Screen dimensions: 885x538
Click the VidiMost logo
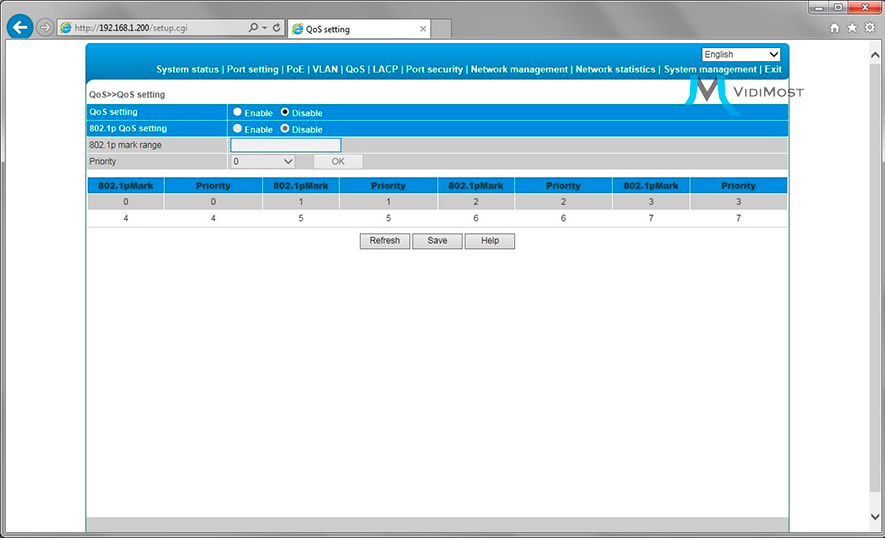[x=746, y=92]
